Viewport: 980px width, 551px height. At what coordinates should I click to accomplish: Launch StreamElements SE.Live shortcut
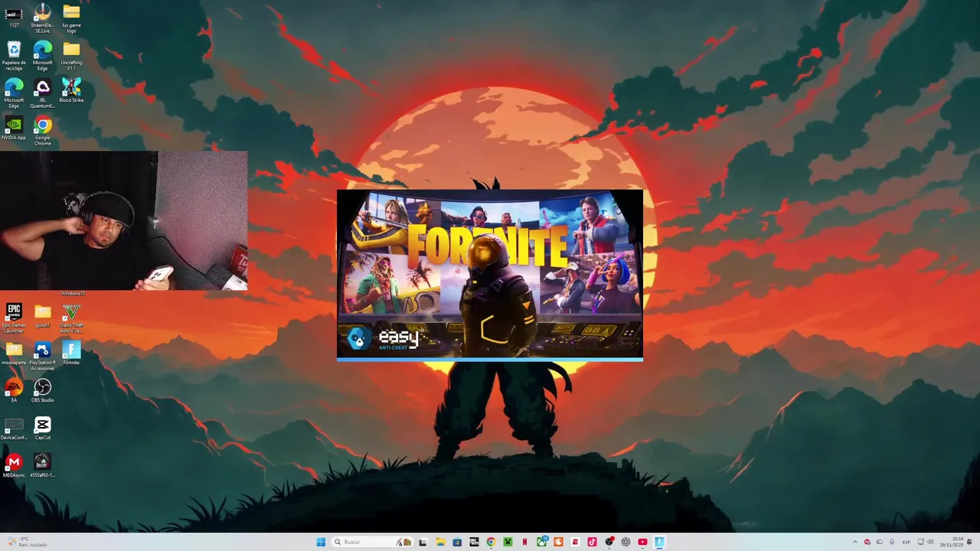[42, 17]
